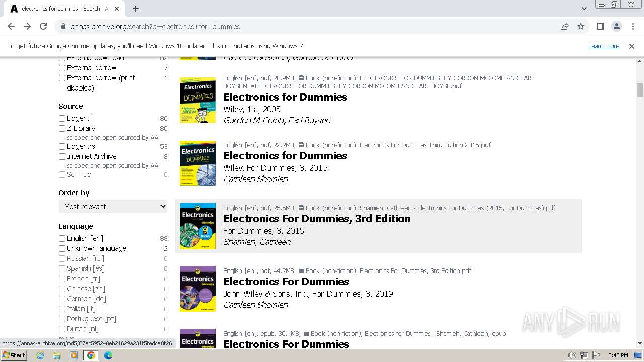This screenshot has width=644, height=362.
Task: Toggle Chinese [zh] language checkbox
Action: click(x=62, y=289)
